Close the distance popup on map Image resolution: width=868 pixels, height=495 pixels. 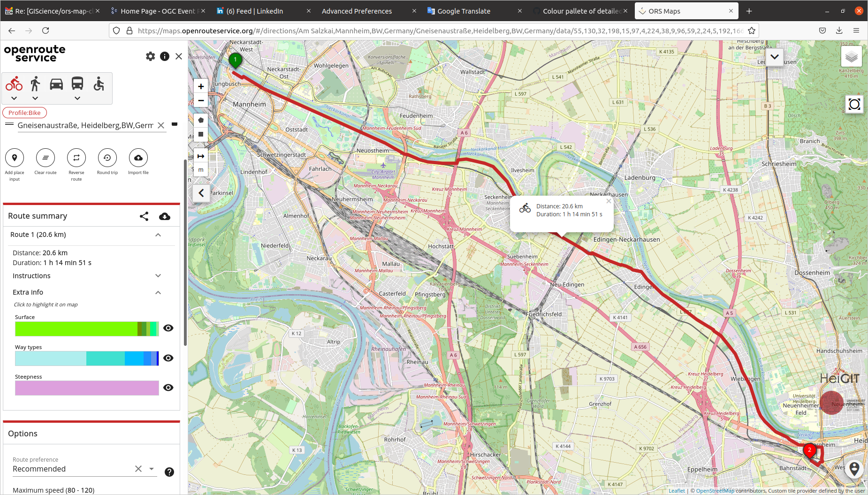click(609, 201)
